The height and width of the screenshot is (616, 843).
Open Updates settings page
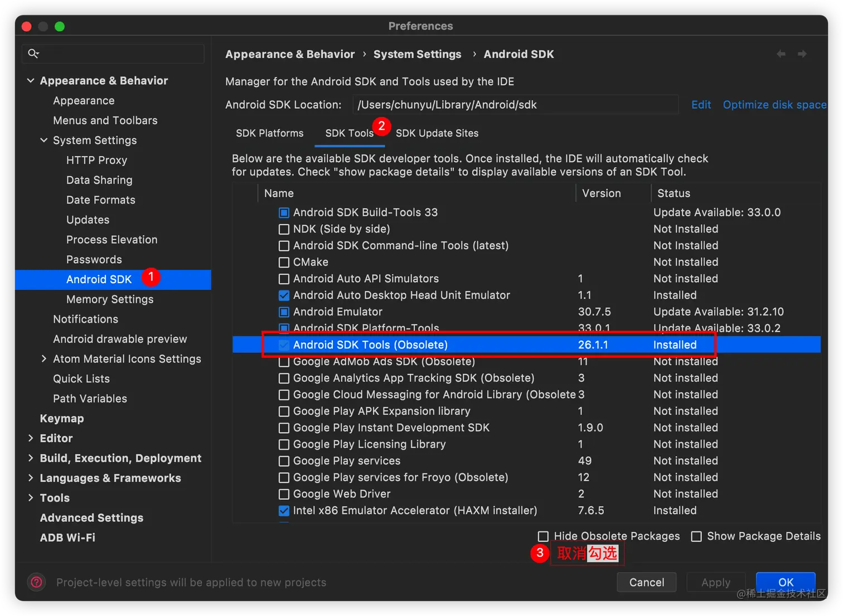click(88, 220)
